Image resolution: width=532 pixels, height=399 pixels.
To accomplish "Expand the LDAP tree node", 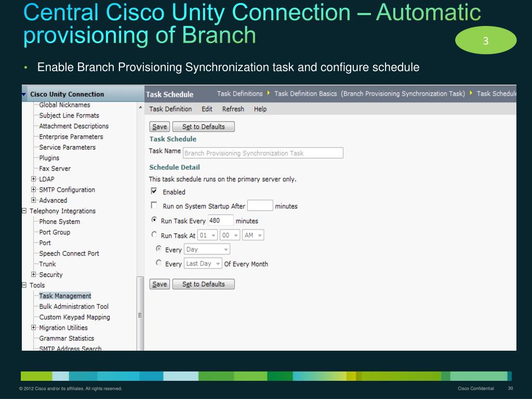I will (34, 179).
